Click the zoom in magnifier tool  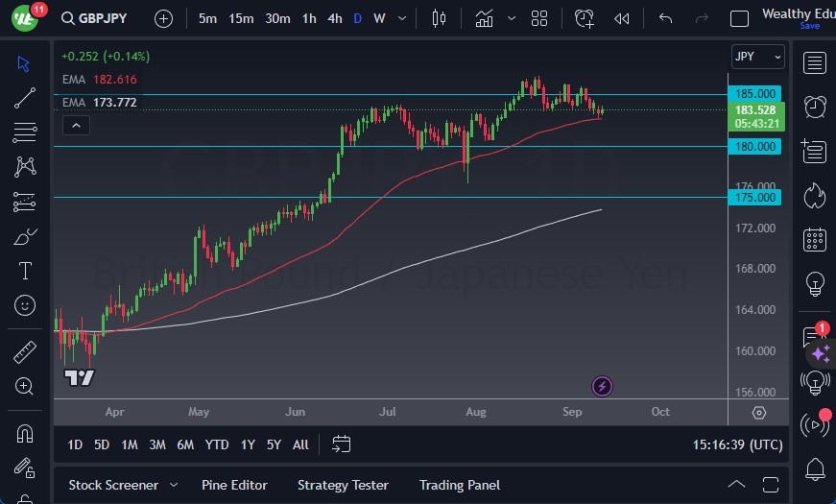(26, 386)
